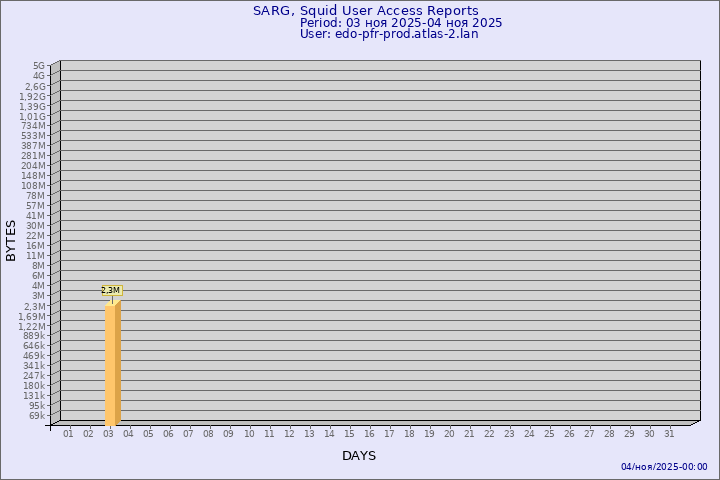Click the 41M tick on the y-axis
This screenshot has height=480, width=720.
pyautogui.click(x=36, y=216)
